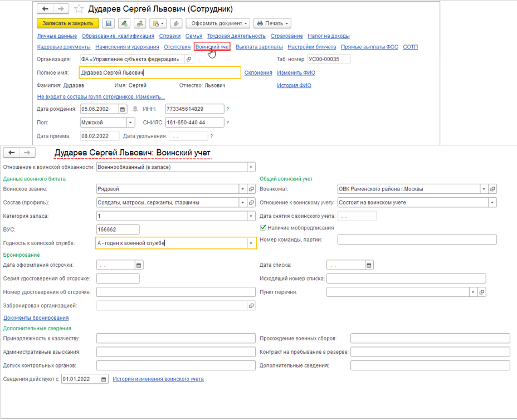Open calendar for Дата оформления отсрочки
Viewport: 517px width, 420px height.
click(x=139, y=265)
